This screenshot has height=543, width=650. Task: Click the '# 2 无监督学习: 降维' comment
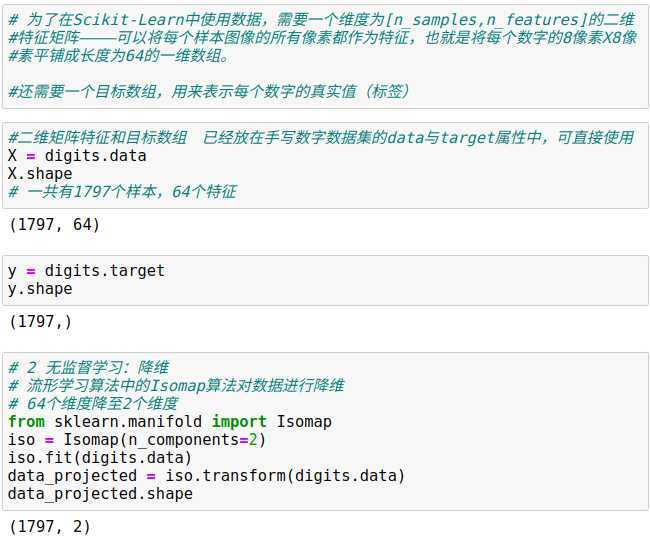click(x=88, y=367)
